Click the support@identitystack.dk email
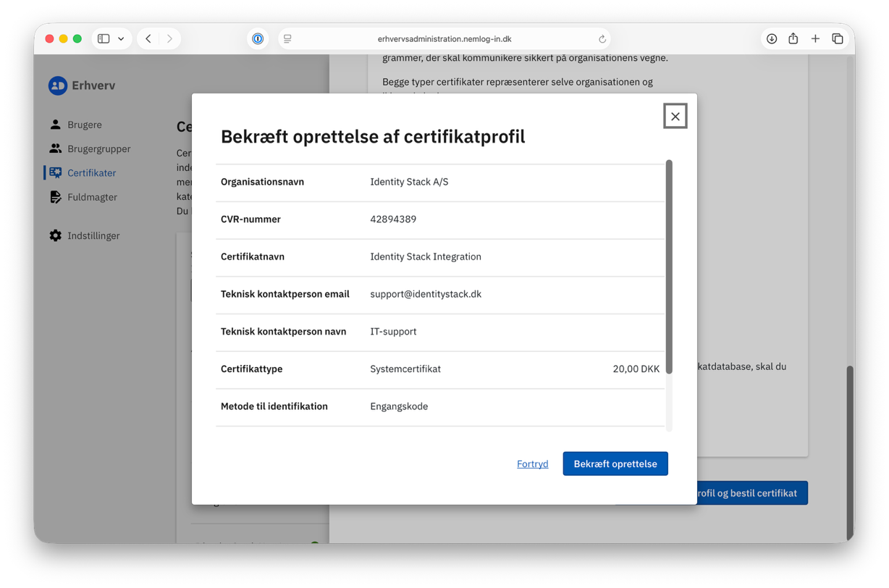The image size is (889, 588). pyautogui.click(x=426, y=294)
